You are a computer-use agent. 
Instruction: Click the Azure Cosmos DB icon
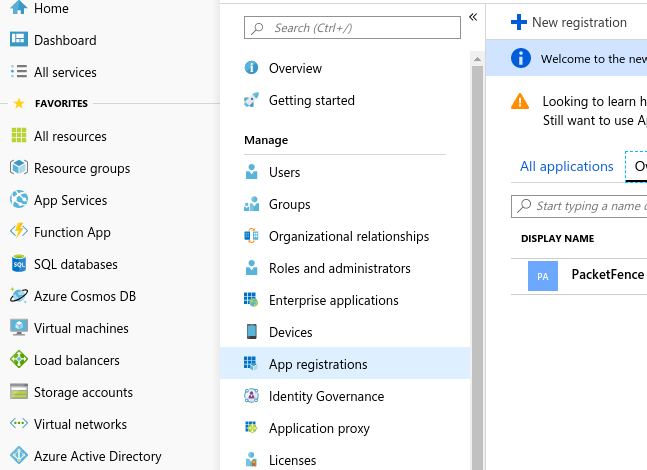[x=18, y=296]
